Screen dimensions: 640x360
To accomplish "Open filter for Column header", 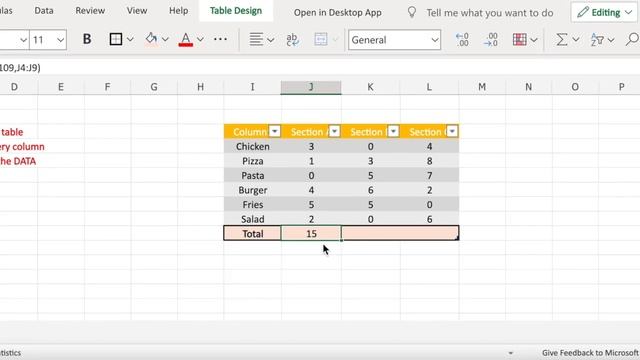I will [275, 131].
